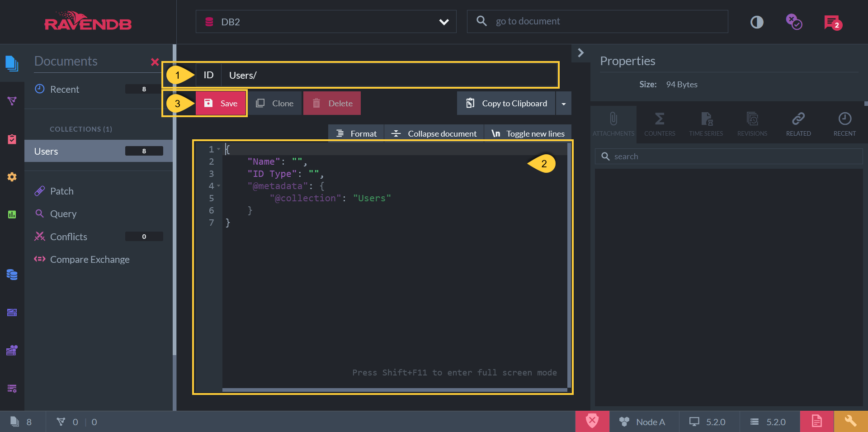Open the Recent tab in Properties
868x432 pixels.
844,124
